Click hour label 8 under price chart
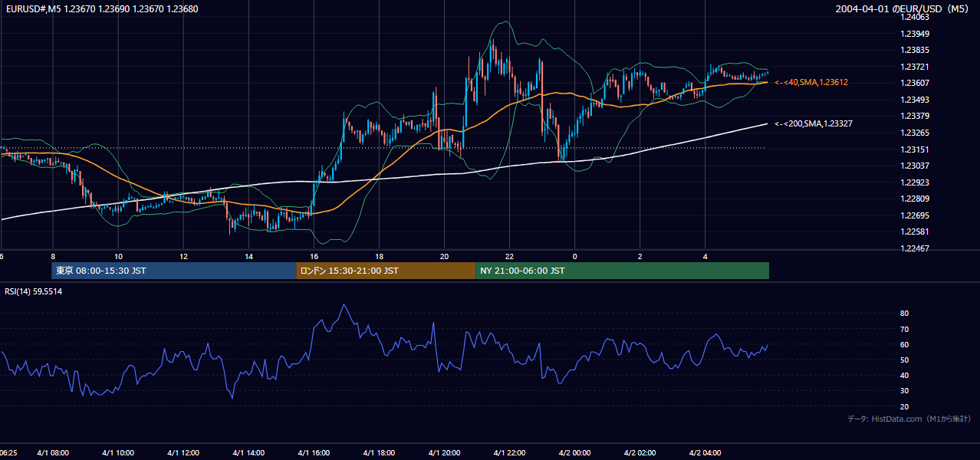 coord(53,256)
